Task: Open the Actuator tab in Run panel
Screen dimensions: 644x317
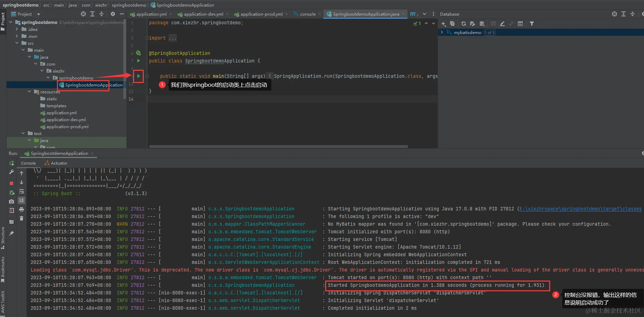Action: click(56, 163)
